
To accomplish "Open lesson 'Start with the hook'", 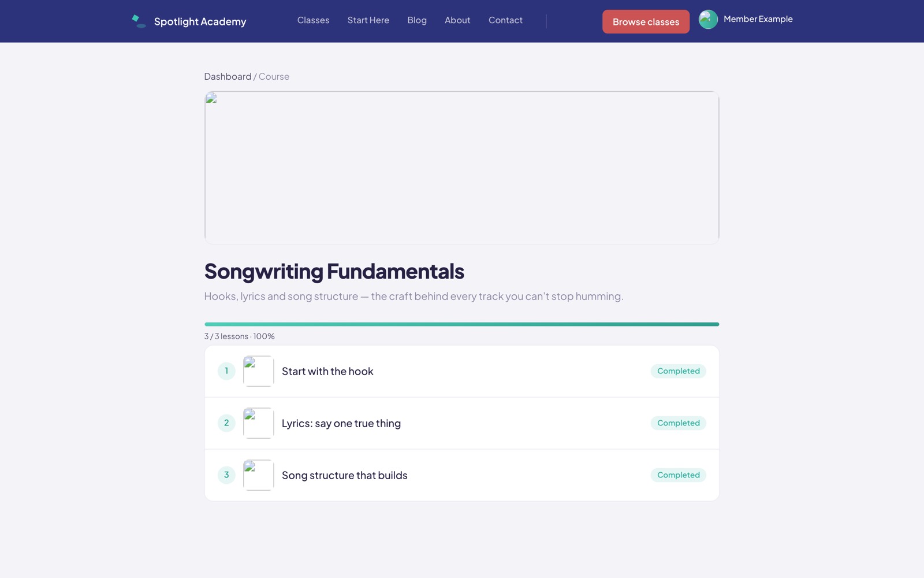I will (x=462, y=371).
